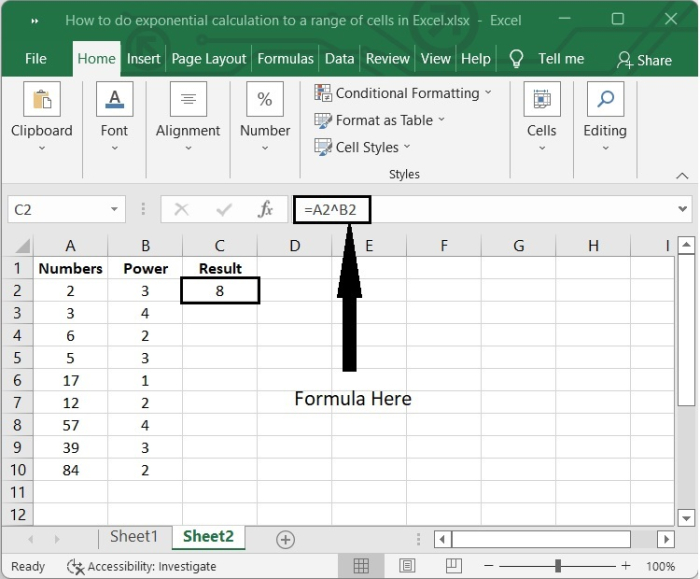
Task: Open the Number format percent icon
Action: point(265,100)
